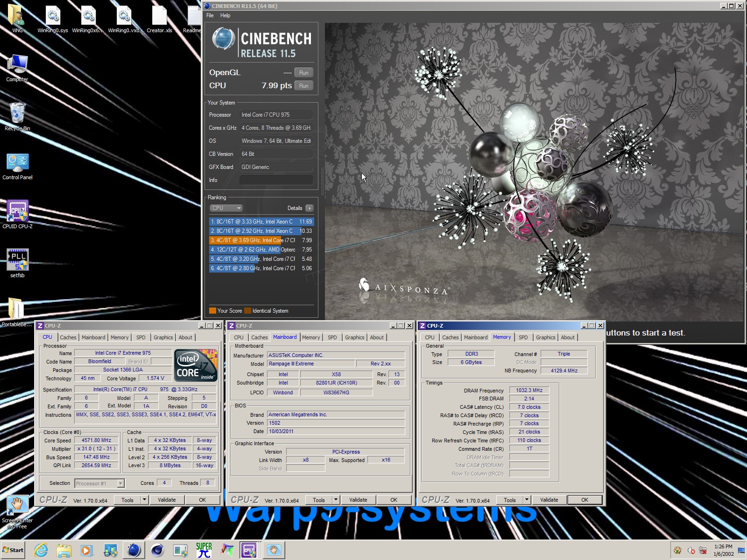Open Control Panel desktop icon

(17, 166)
